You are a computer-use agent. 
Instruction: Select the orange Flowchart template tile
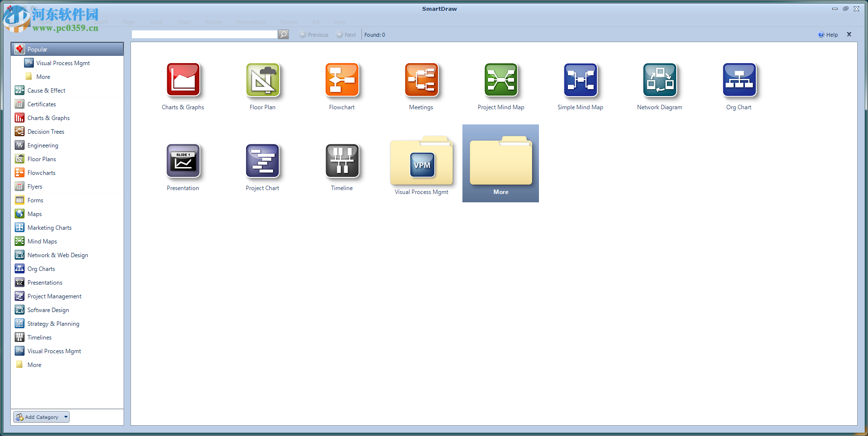pyautogui.click(x=342, y=86)
